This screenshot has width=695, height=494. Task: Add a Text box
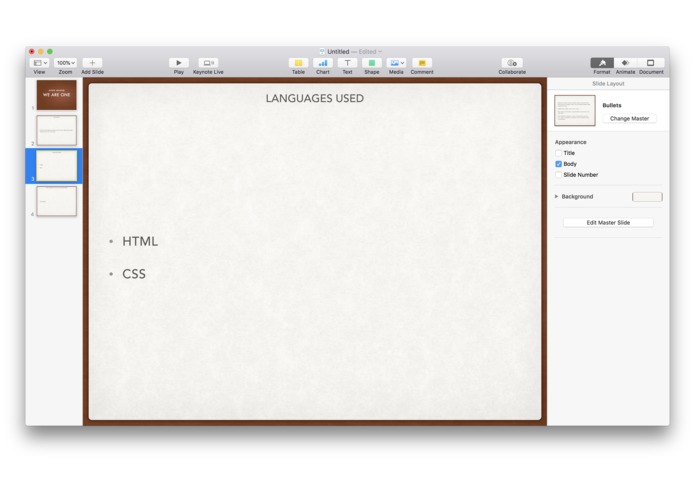tap(348, 63)
